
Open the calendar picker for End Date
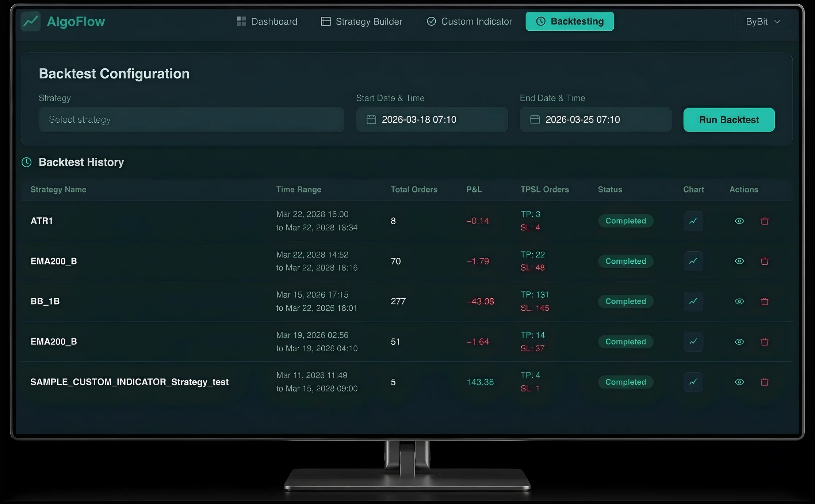click(x=535, y=119)
